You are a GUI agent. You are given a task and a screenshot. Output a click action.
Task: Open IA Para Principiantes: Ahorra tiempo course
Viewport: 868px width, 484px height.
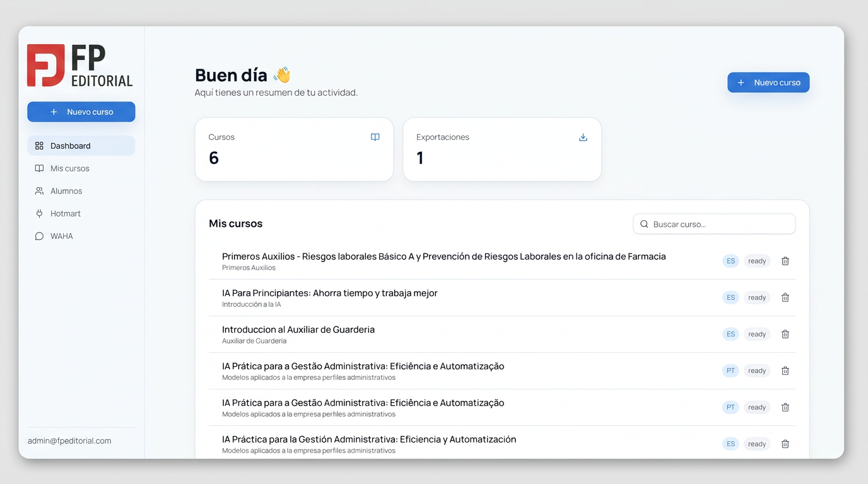pyautogui.click(x=330, y=293)
